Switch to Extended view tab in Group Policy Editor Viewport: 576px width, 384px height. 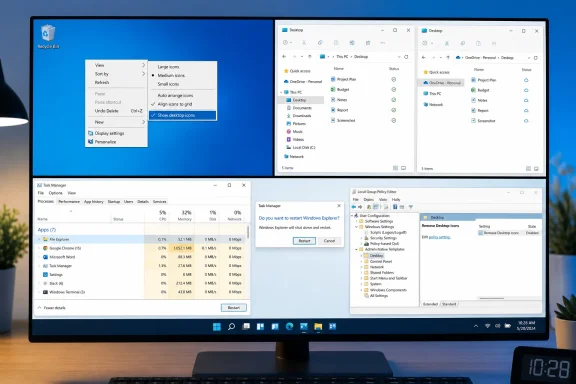point(430,304)
